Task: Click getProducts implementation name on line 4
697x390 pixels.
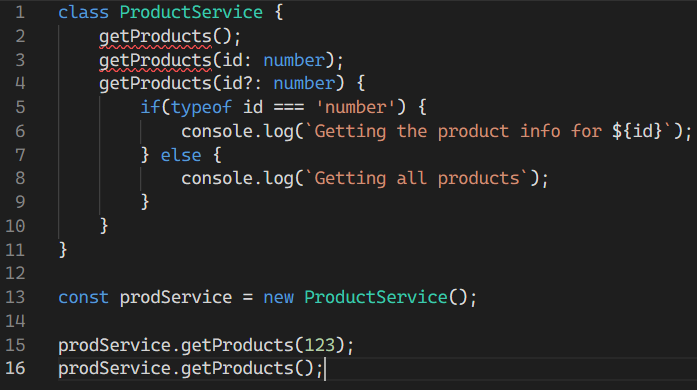Action: (x=155, y=83)
